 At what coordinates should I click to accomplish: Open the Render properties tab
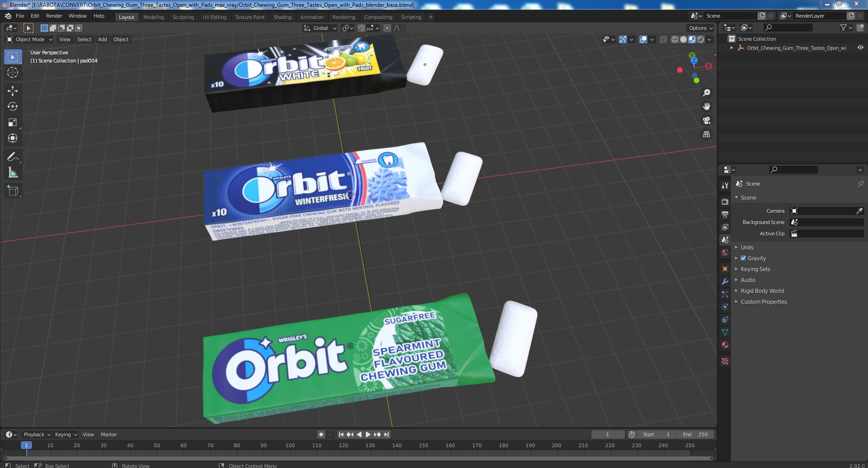pyautogui.click(x=725, y=201)
